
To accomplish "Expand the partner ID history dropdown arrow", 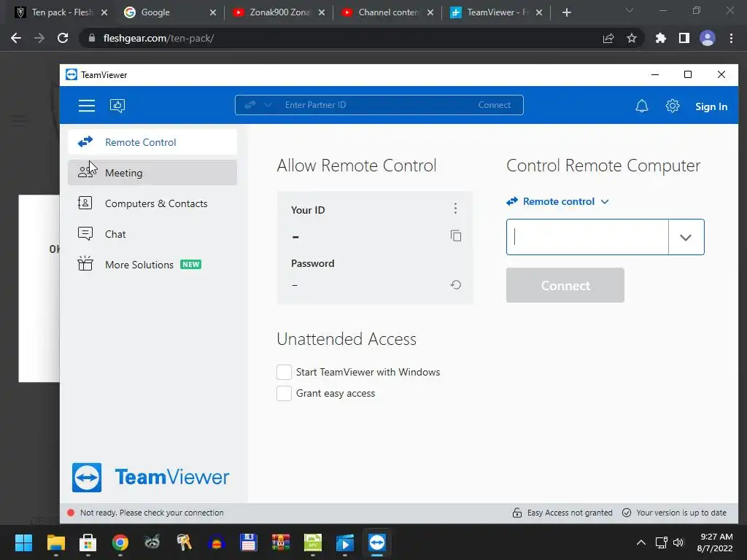I will click(686, 237).
